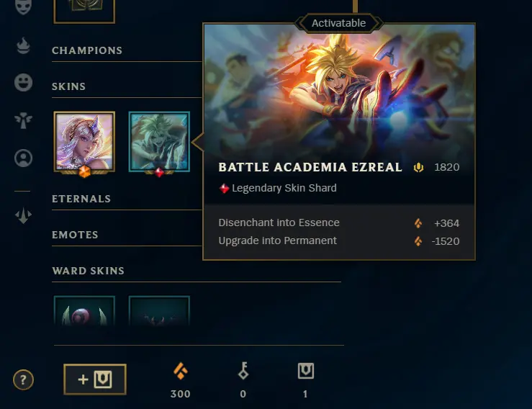Select the Battle Academia Ezreal skin shard

pos(159,142)
